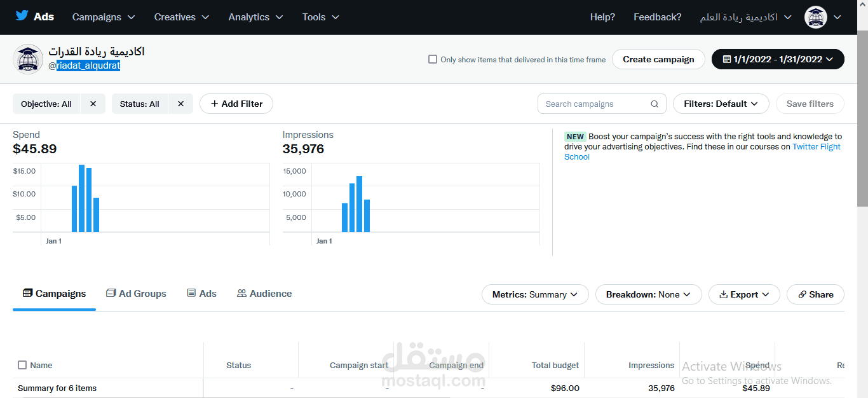Click the Impressions column header
Viewport: 868px width, 398px height.
(x=651, y=366)
